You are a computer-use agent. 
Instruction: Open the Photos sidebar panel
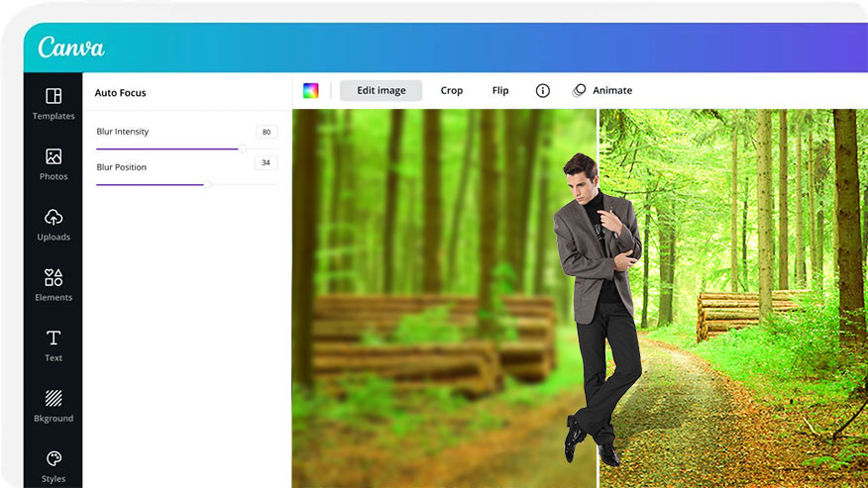click(54, 164)
